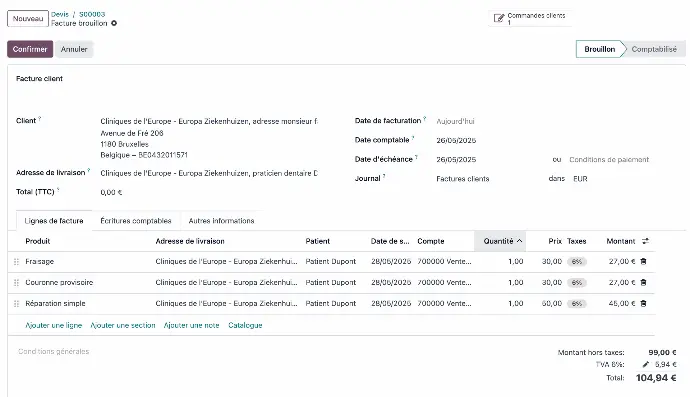Sort by the Prix column header
This screenshot has height=397, width=690.
coord(555,241)
